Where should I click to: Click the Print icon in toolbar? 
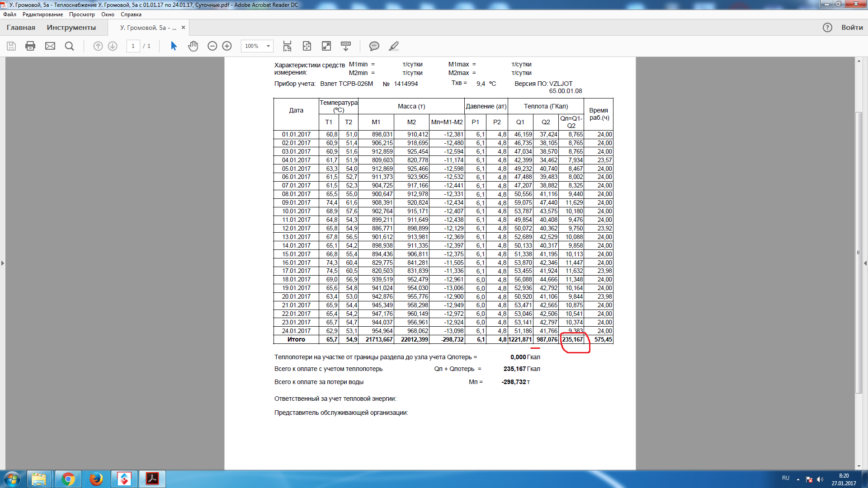30,46
